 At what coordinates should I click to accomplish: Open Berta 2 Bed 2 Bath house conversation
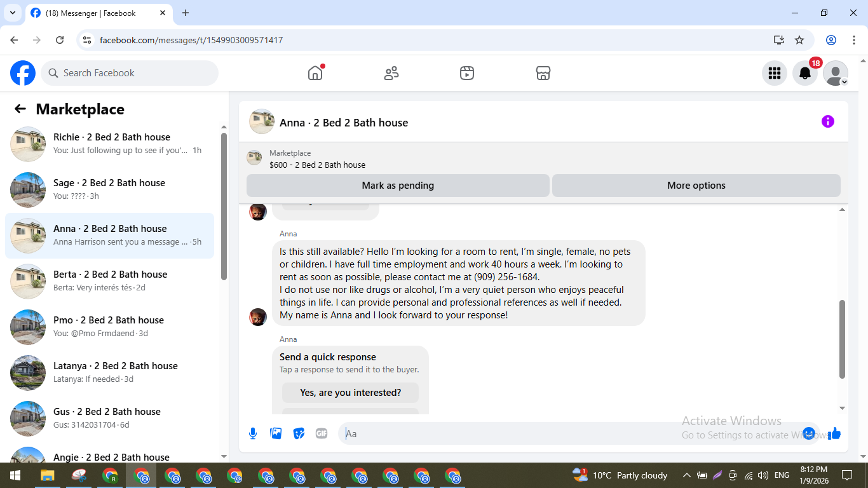click(x=109, y=281)
